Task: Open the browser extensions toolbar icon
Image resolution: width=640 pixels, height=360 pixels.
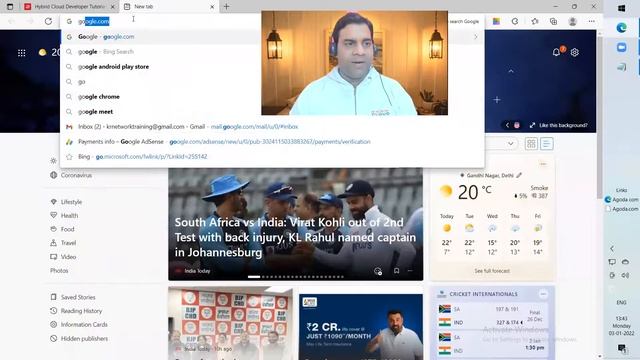Action: pyautogui.click(x=515, y=21)
